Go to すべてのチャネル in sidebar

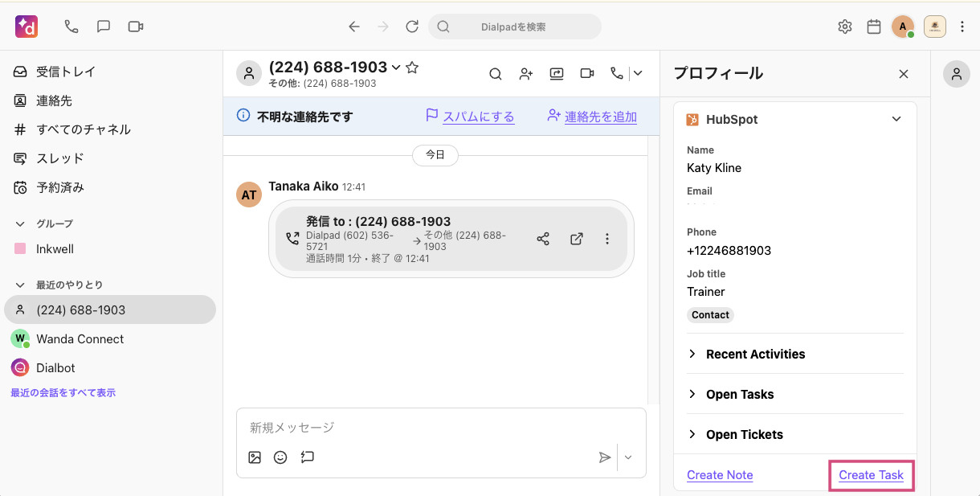click(x=83, y=129)
